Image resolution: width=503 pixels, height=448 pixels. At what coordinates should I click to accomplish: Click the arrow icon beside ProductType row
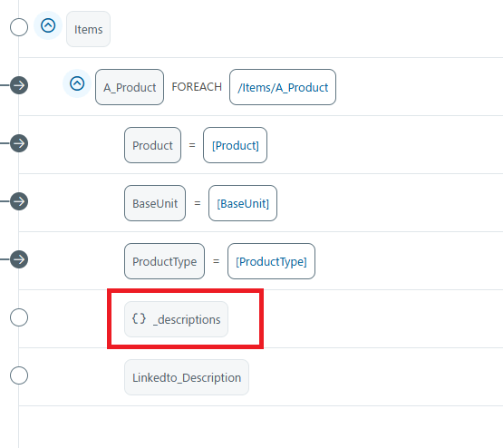19,259
